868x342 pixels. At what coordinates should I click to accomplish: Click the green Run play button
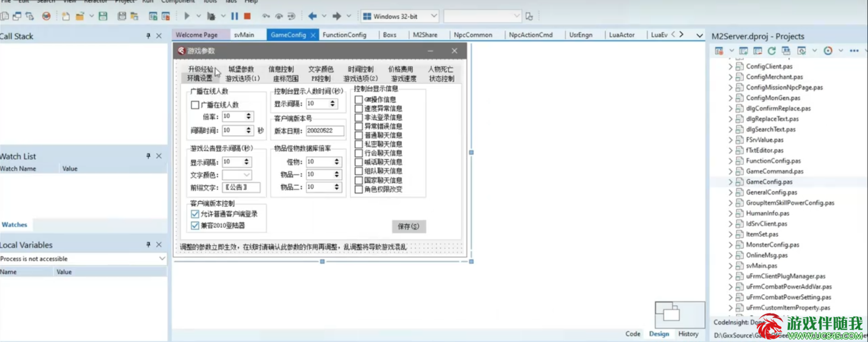186,16
